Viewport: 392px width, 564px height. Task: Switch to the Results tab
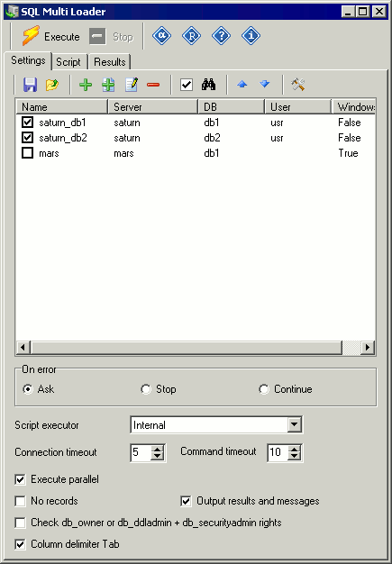point(110,62)
